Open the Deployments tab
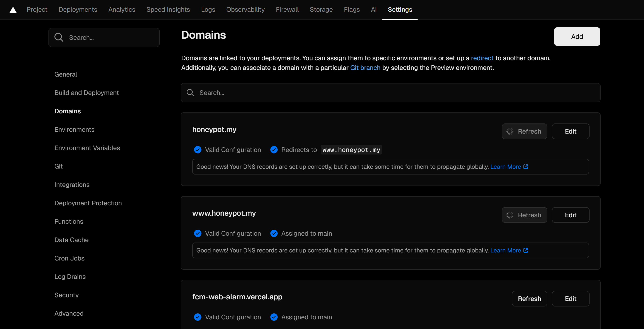Image resolution: width=644 pixels, height=329 pixels. (x=78, y=9)
